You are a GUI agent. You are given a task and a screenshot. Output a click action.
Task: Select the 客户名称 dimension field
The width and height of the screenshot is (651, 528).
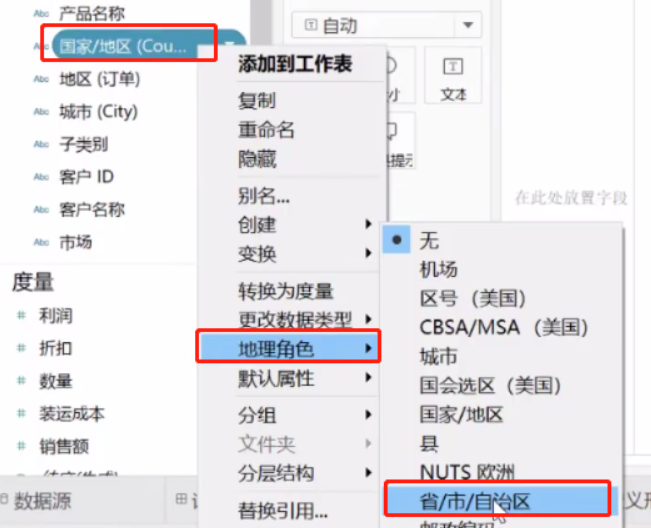tap(92, 210)
